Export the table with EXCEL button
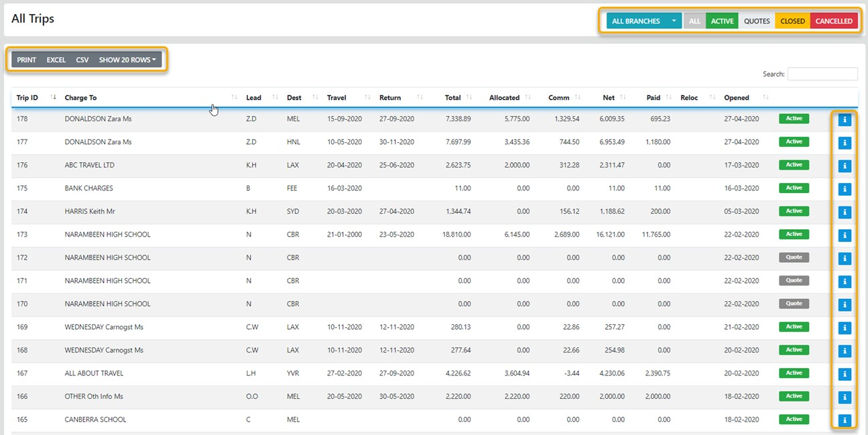868x435 pixels. point(56,60)
